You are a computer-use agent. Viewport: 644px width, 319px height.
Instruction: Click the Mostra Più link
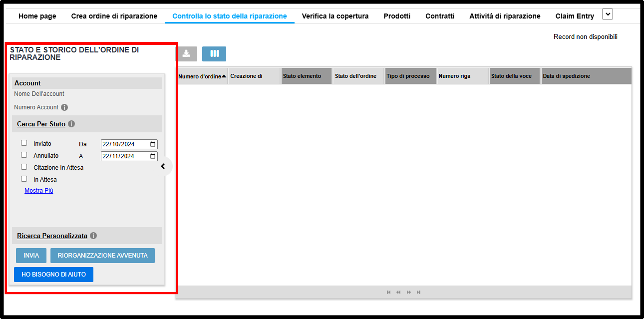click(x=39, y=190)
